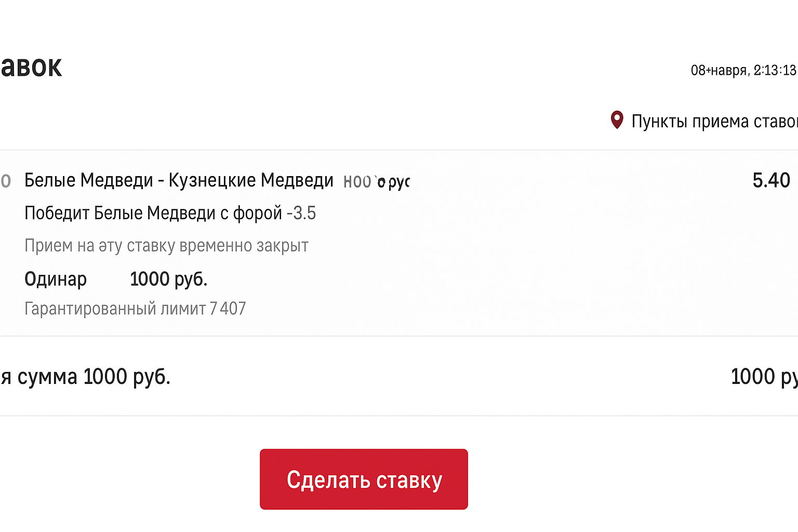The width and height of the screenshot is (798, 532).
Task: Click the Одинар bet type label
Action: [x=56, y=279]
